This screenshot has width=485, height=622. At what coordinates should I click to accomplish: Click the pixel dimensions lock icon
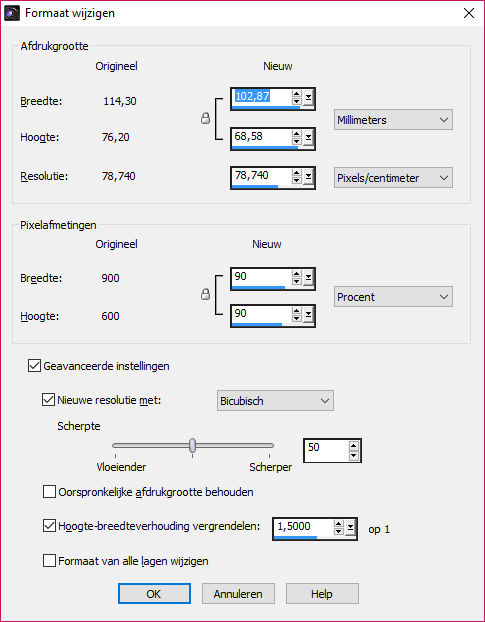[205, 294]
